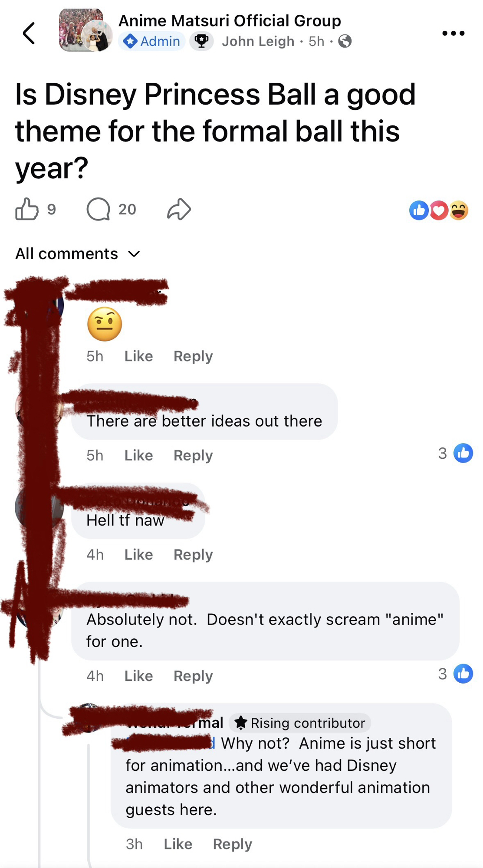Share the post using the arrow icon
Image resolution: width=483 pixels, height=868 pixels.
pos(179,209)
